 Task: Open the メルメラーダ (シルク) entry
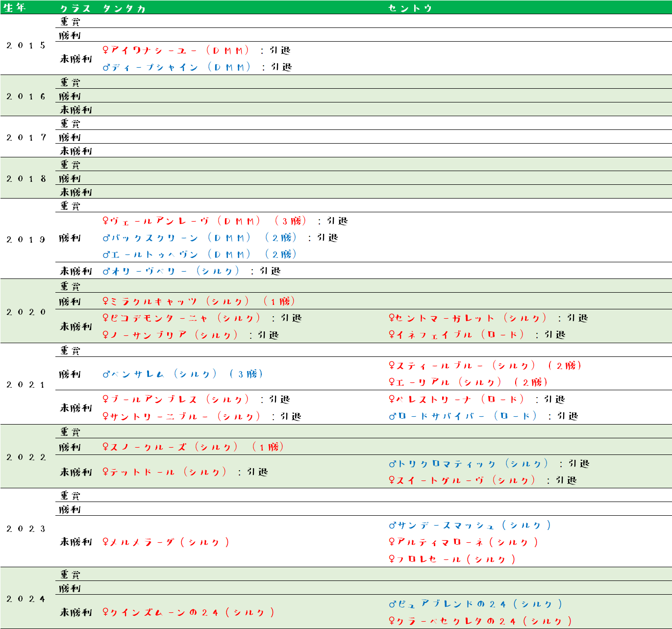[x=166, y=542]
